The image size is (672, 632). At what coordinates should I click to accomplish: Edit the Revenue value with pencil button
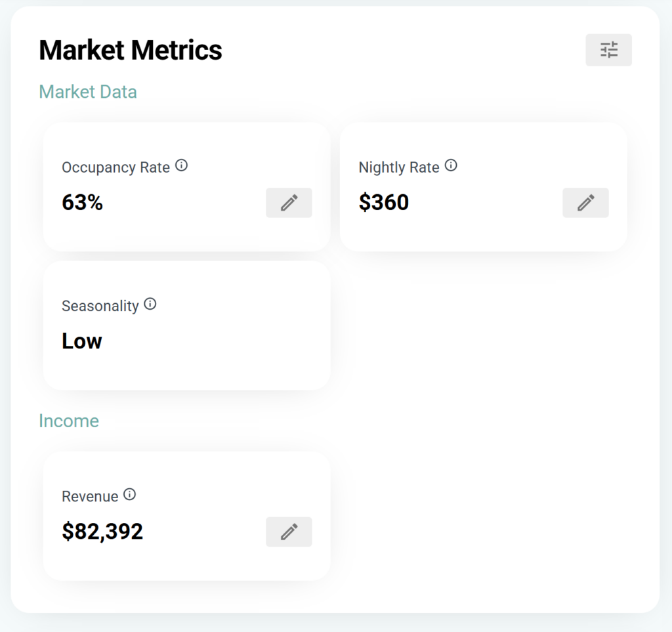coord(289,532)
